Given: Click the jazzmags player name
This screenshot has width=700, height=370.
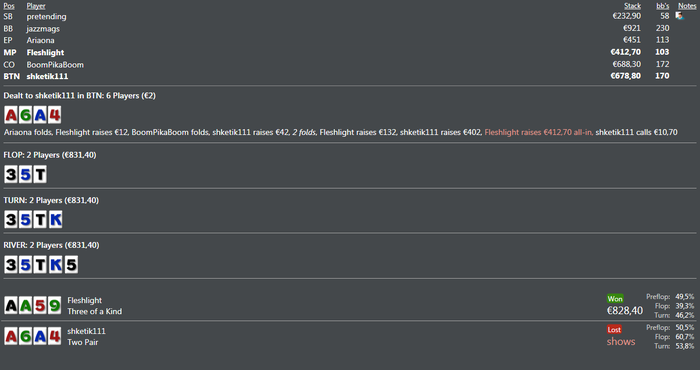Looking at the screenshot, I should (x=43, y=29).
